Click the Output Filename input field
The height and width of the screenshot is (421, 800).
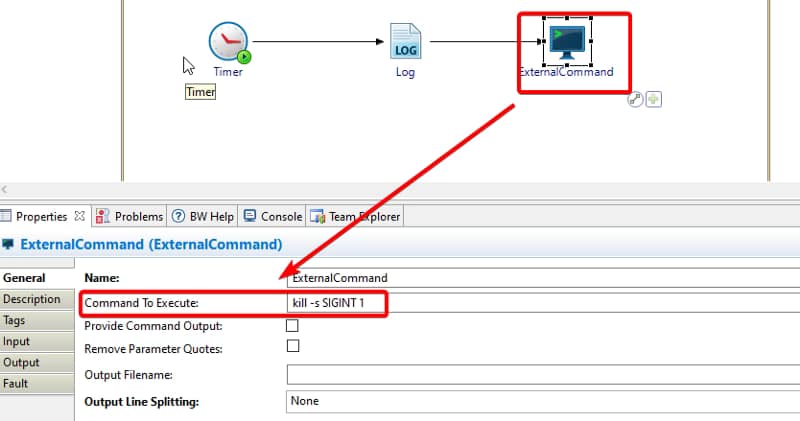click(540, 374)
